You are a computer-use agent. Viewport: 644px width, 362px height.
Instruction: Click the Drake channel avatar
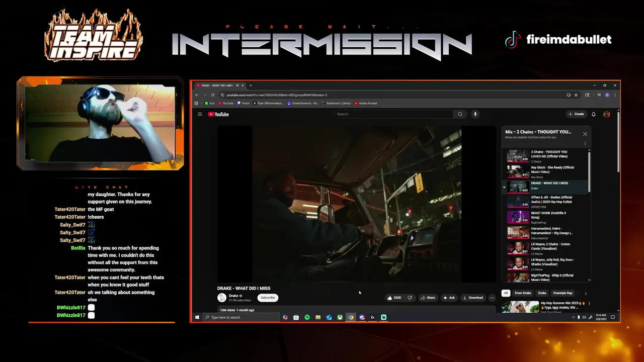coord(221,298)
